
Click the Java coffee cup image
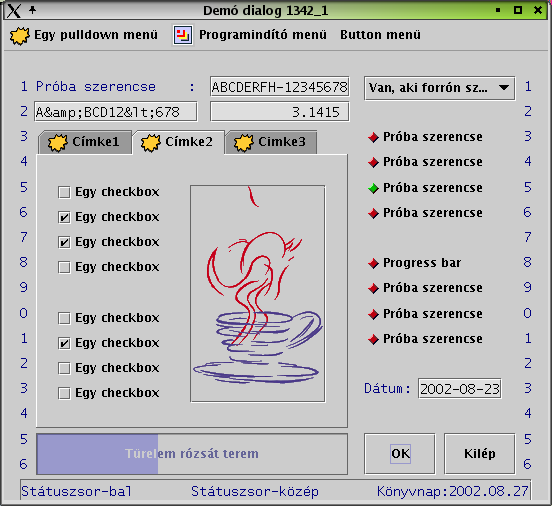258,294
